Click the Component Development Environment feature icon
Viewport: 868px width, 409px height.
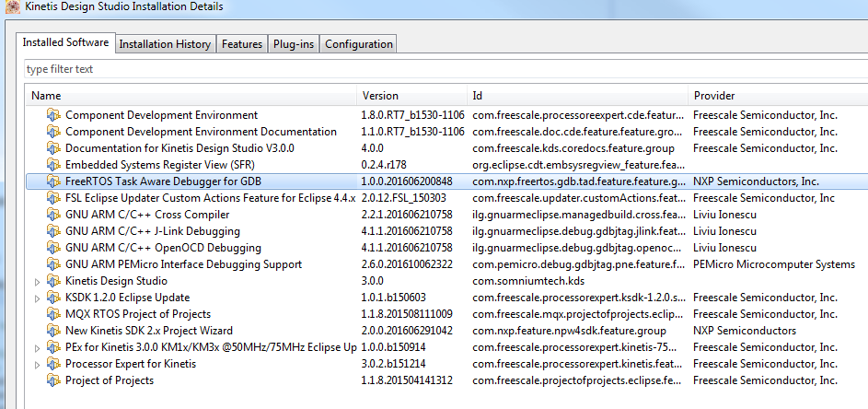coord(53,115)
